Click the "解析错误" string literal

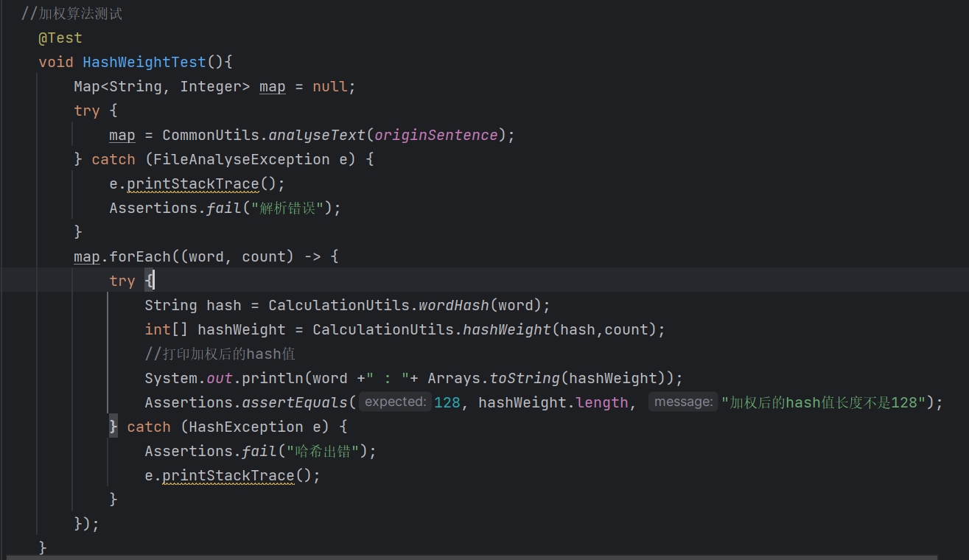pyautogui.click(x=287, y=208)
